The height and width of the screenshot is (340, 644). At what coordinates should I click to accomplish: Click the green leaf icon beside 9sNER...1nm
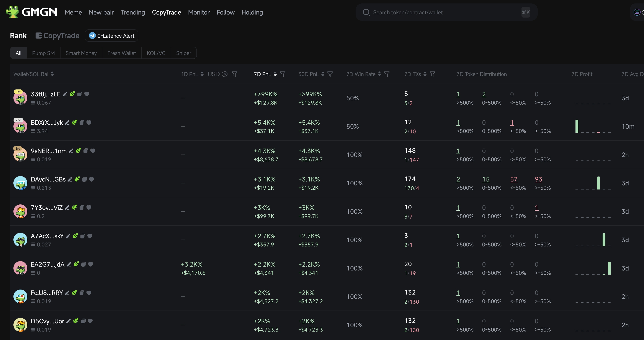click(x=78, y=151)
